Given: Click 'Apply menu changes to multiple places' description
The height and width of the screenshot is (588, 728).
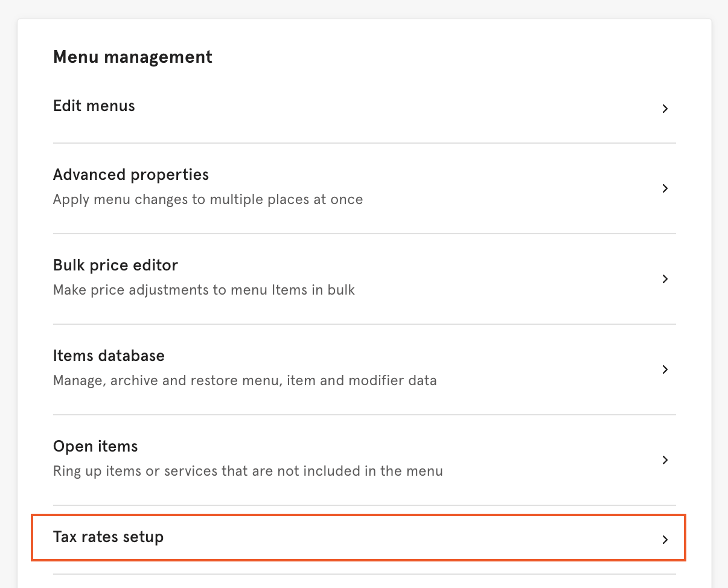Looking at the screenshot, I should point(208,200).
